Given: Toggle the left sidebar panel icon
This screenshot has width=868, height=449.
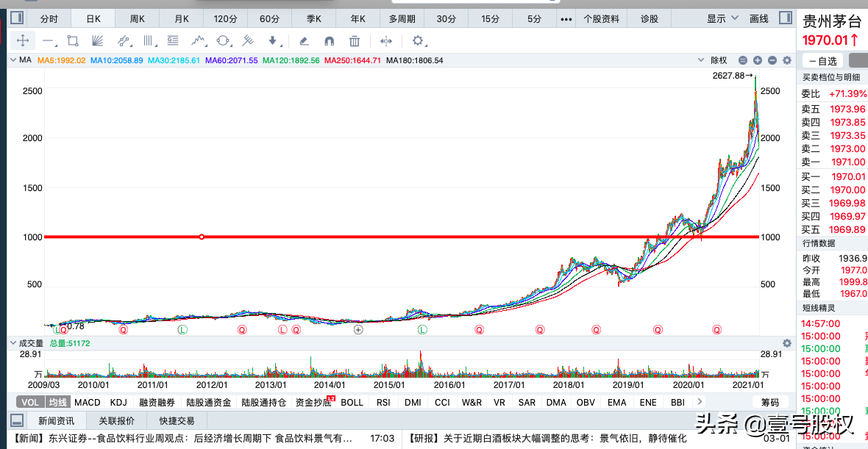Looking at the screenshot, I should pos(17,18).
